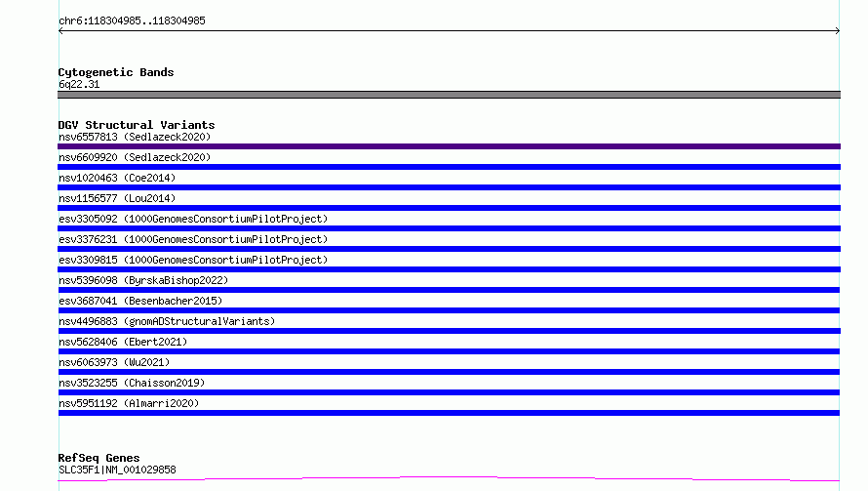Open gene SLC35F1|NM_001029858 label
This screenshot has height=491, width=868.
pyautogui.click(x=117, y=470)
